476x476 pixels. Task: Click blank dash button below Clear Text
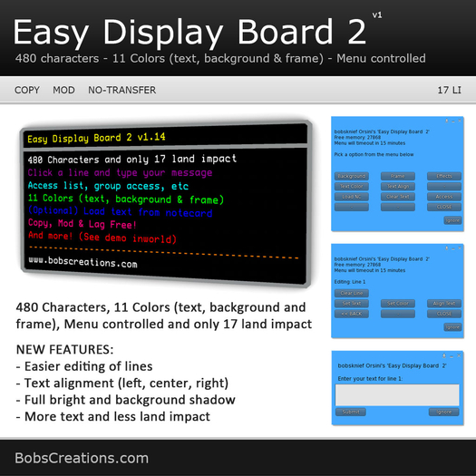[398, 207]
